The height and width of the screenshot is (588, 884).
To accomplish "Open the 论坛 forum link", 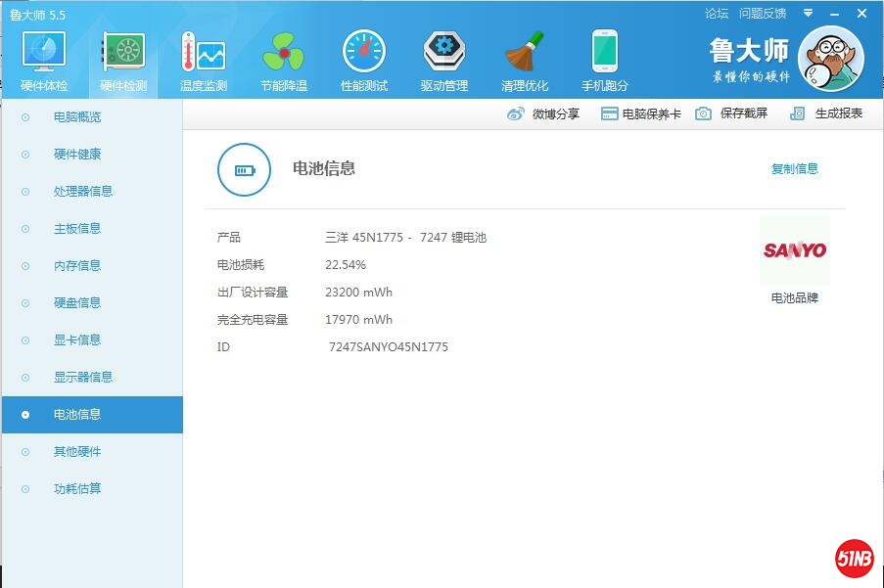I will (717, 14).
